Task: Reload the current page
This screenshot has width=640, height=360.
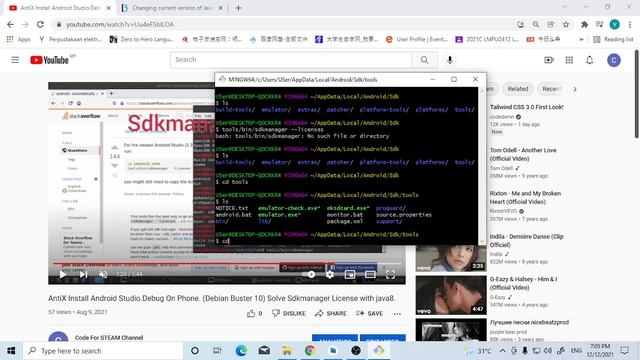Action: coord(40,24)
